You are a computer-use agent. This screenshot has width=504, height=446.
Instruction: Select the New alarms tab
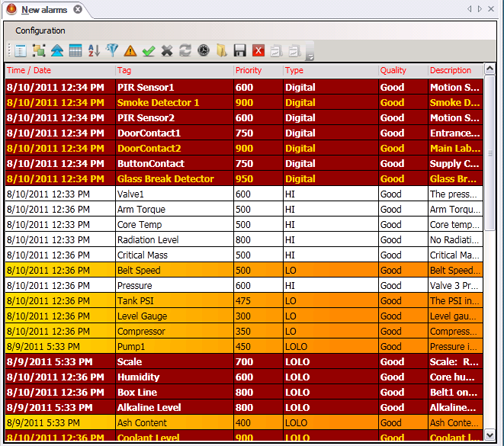click(44, 10)
